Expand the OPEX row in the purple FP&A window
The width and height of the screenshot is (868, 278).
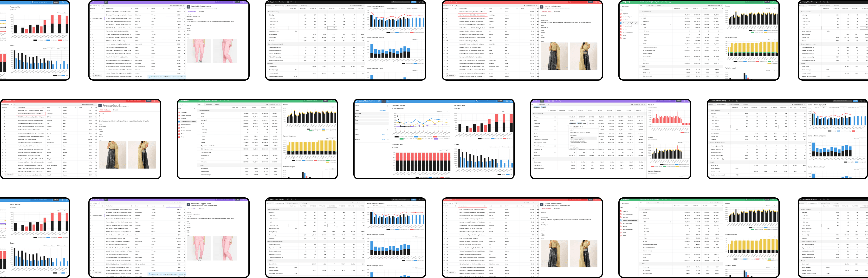[x=533, y=133]
